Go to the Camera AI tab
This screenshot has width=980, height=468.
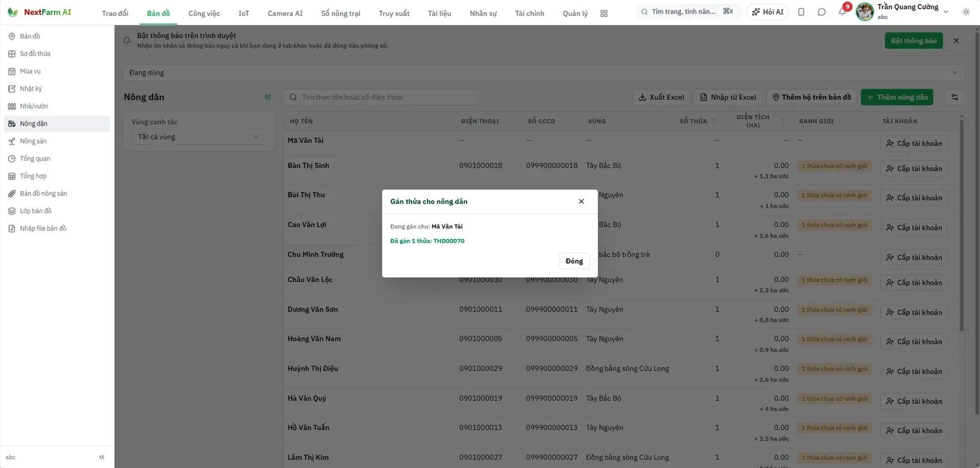pyautogui.click(x=285, y=13)
